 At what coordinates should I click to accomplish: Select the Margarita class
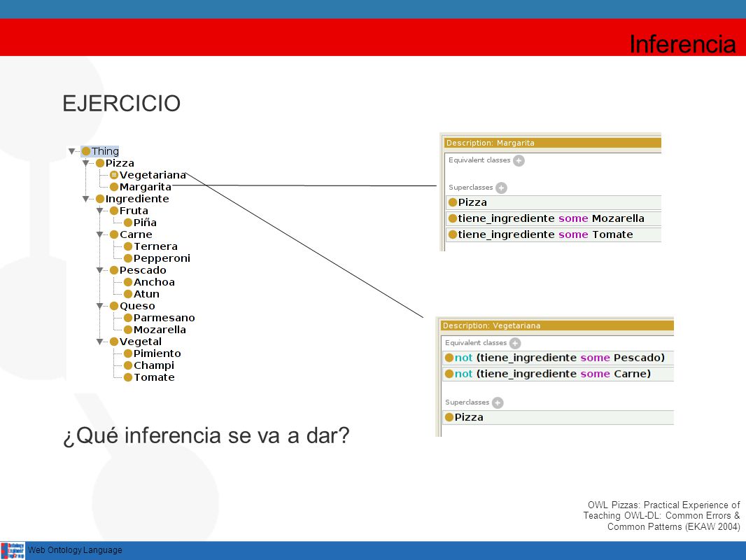point(145,187)
